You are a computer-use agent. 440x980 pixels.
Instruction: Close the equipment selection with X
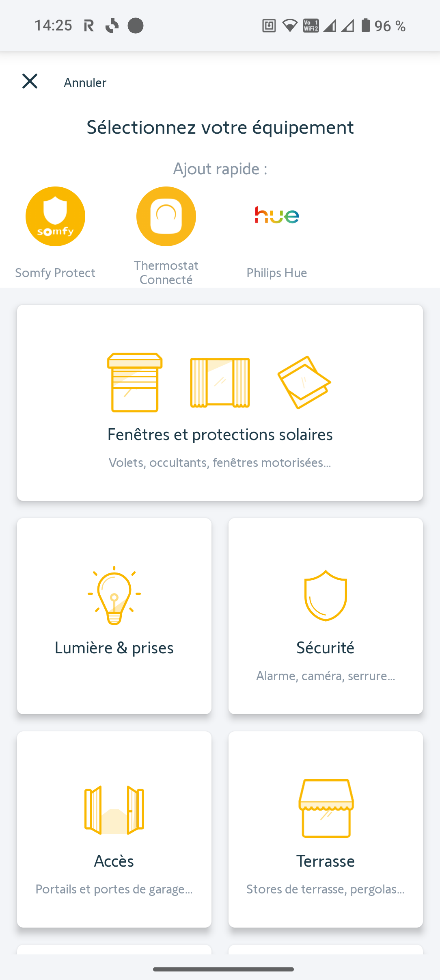(x=30, y=81)
